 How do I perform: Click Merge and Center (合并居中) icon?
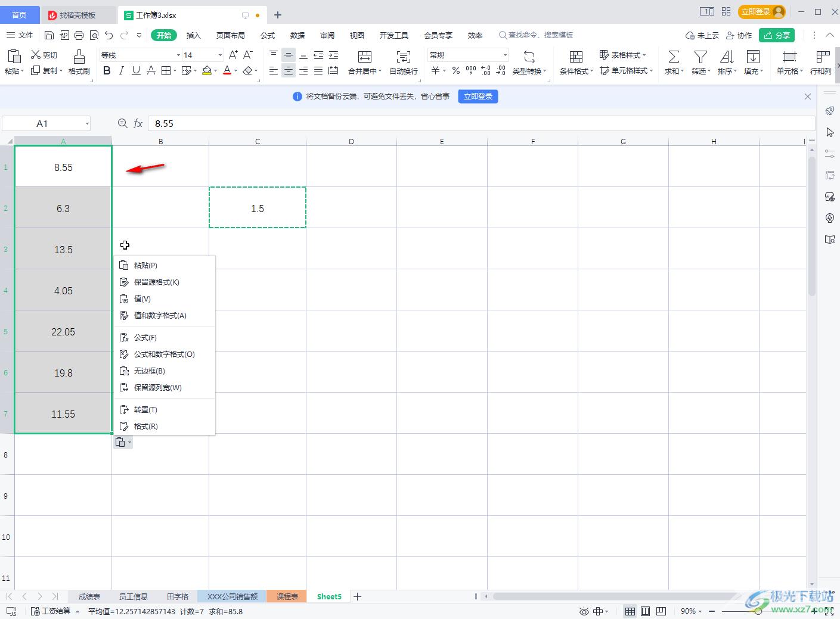[x=364, y=57]
